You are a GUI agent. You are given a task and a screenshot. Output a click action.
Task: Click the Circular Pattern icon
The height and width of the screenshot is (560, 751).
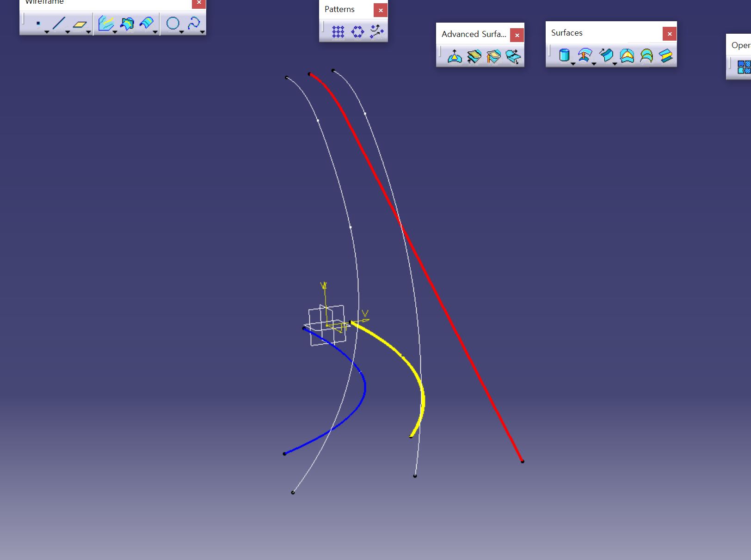coord(357,32)
